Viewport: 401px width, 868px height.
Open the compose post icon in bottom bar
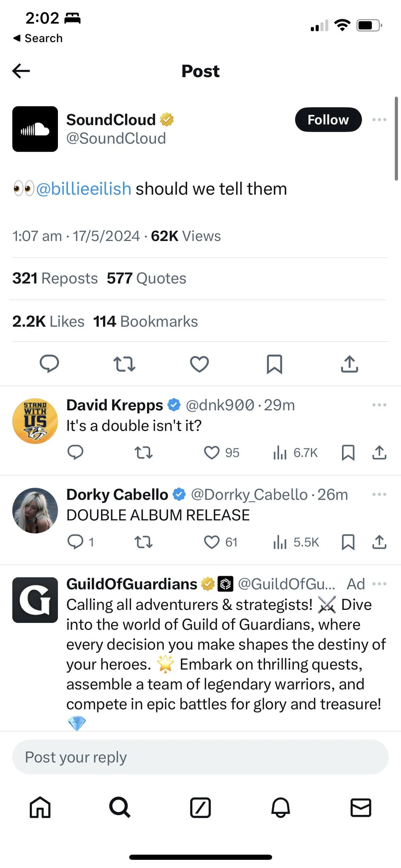tap(200, 807)
